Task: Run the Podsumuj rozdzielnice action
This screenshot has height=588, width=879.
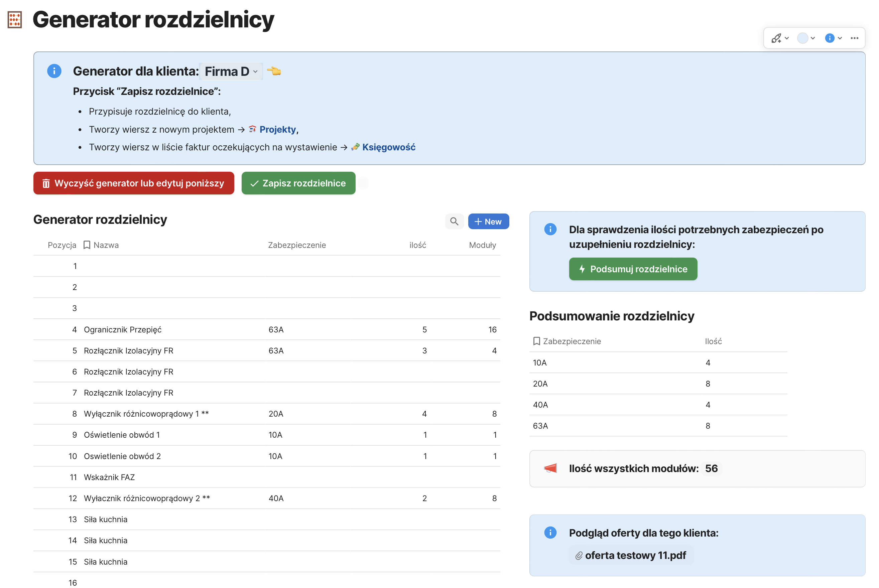Action: (x=633, y=269)
